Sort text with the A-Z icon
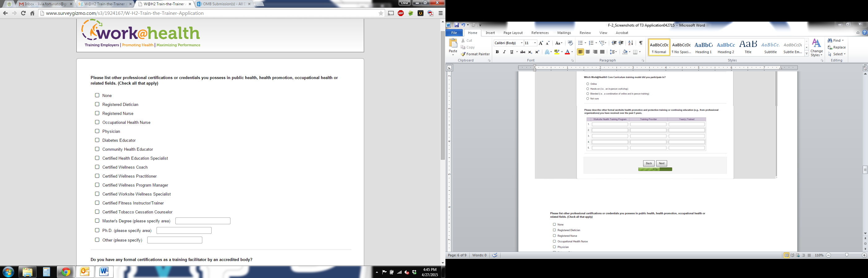Screen dimensions: 868x278 [630, 43]
